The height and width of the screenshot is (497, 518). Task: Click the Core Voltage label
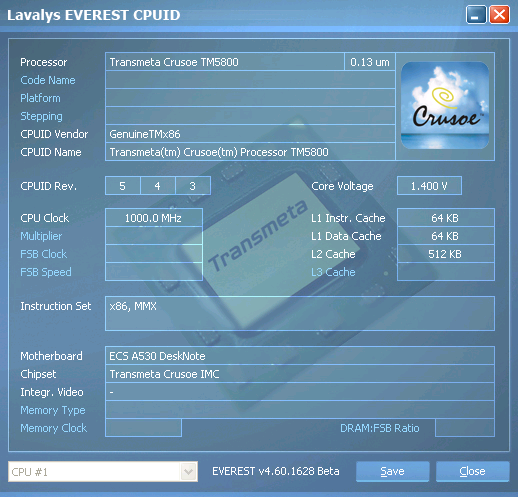342,186
